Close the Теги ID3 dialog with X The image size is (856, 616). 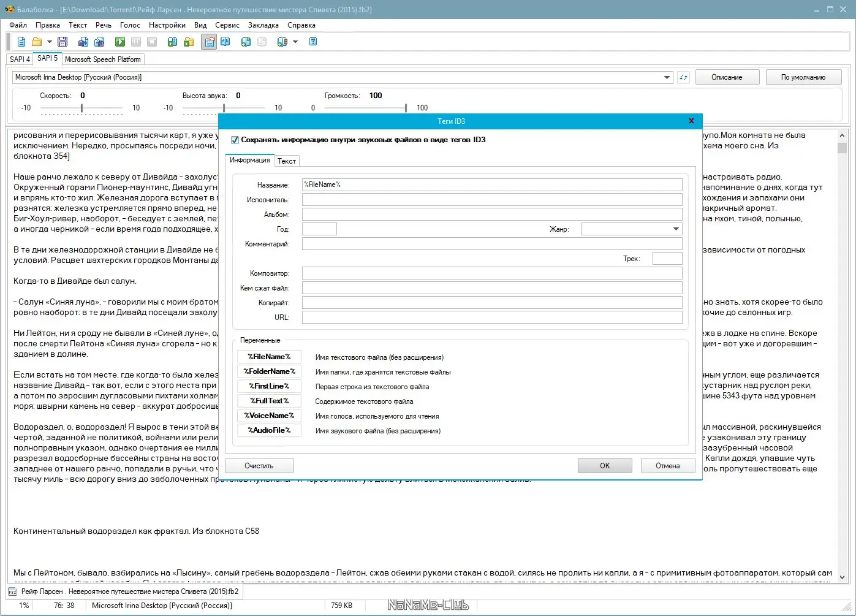691,121
